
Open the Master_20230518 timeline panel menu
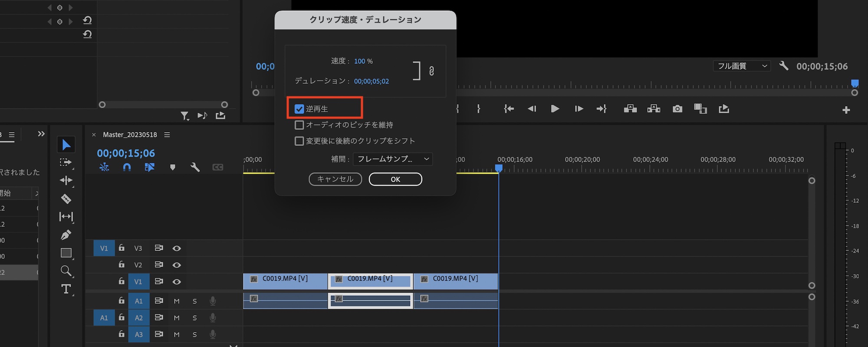167,135
